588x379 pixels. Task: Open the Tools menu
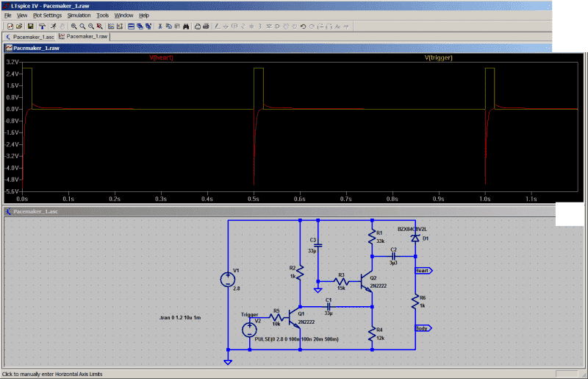(x=102, y=15)
